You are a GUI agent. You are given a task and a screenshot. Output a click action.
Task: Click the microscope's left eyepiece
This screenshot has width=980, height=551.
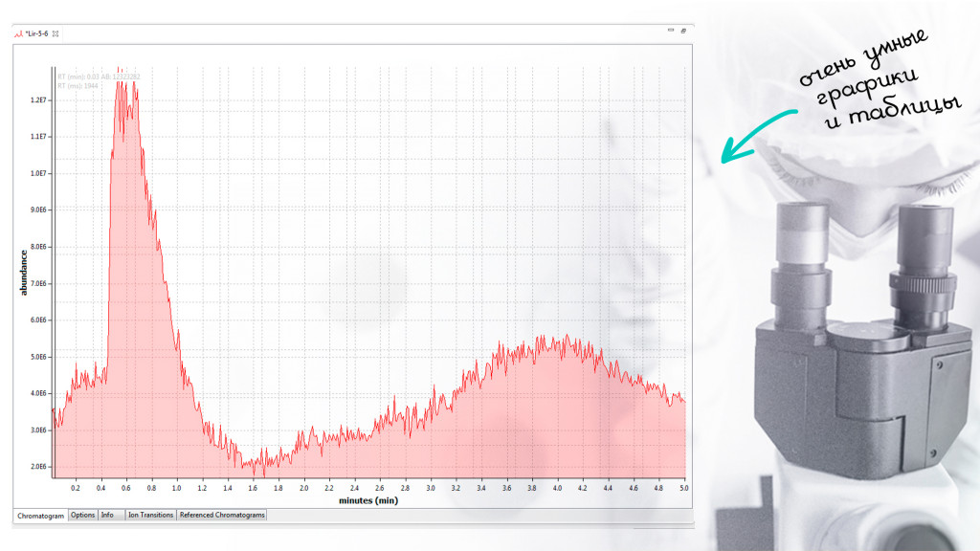[x=802, y=239]
